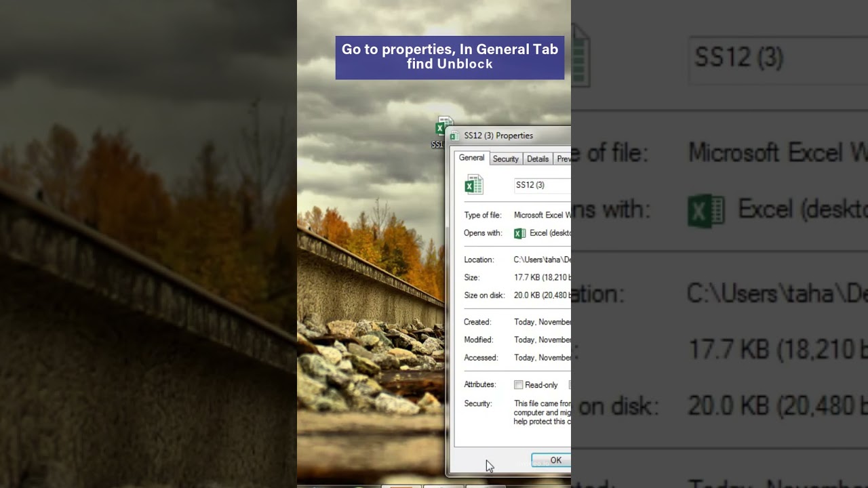Click the Size on disk label
This screenshot has height=488, width=868.
click(484, 295)
